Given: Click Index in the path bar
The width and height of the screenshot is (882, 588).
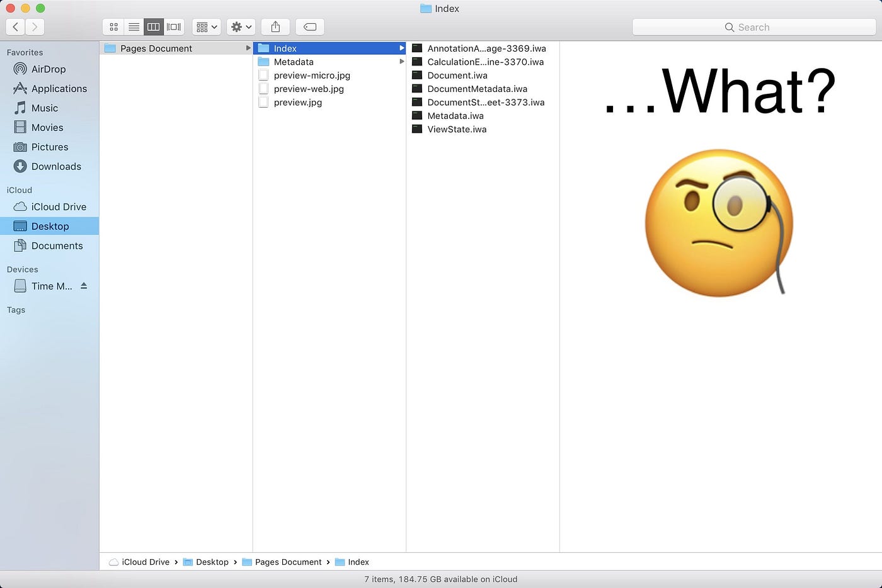Looking at the screenshot, I should [x=352, y=562].
